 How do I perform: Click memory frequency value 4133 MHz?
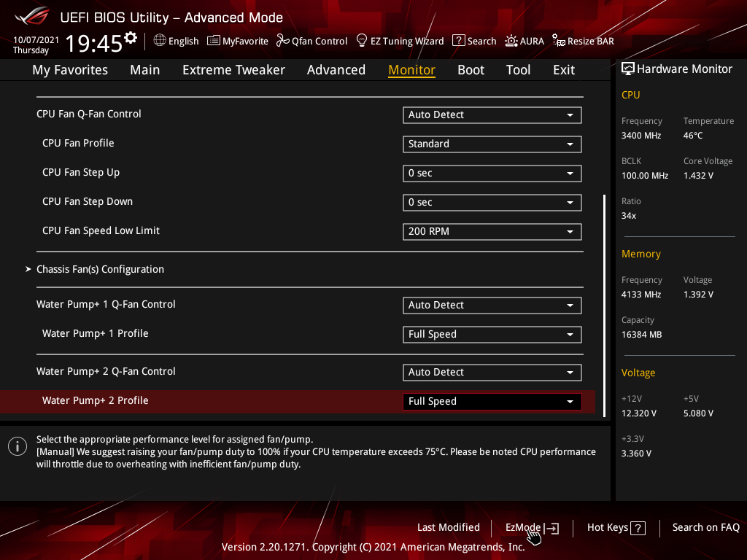(x=640, y=295)
